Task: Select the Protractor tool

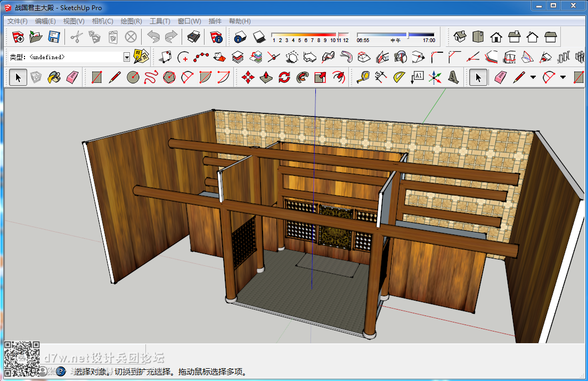Action: coord(399,77)
